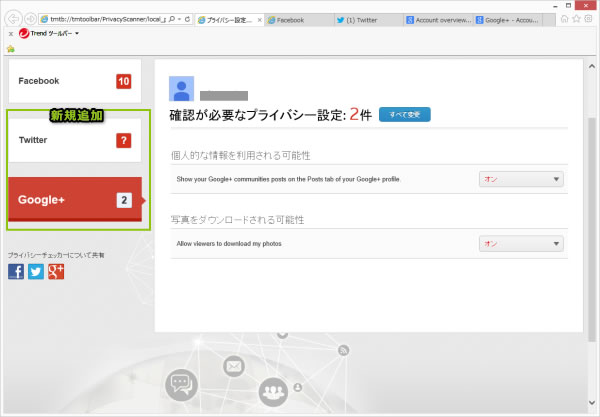The image size is (600, 417).
Task: Select Twitter in the sidebar
Action: 75,140
